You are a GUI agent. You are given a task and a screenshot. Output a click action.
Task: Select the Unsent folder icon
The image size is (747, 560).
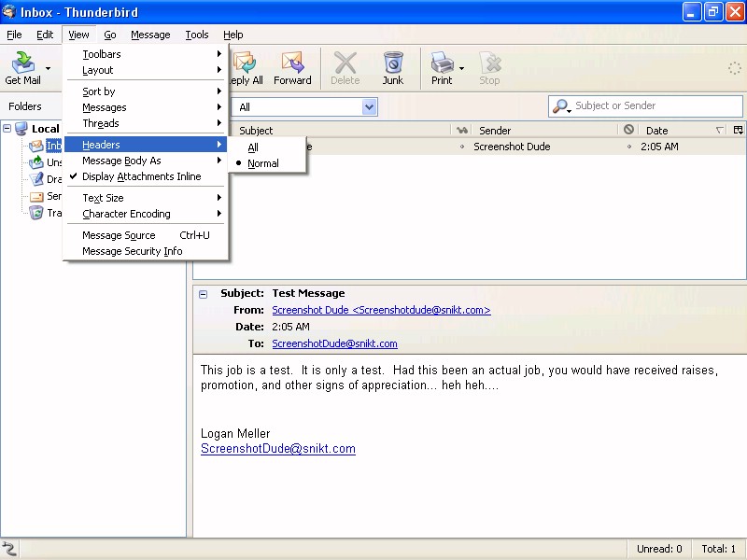36,162
